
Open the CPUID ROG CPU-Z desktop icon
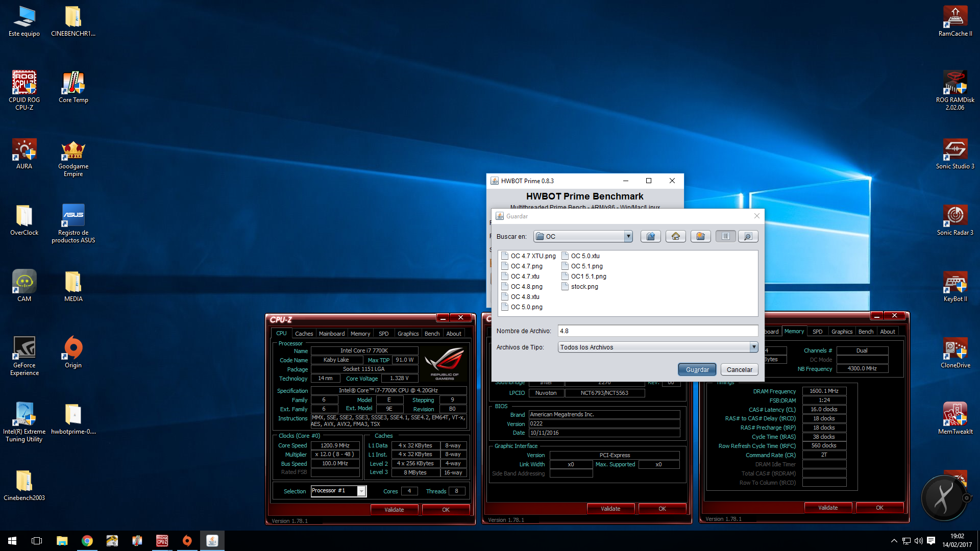24,90
